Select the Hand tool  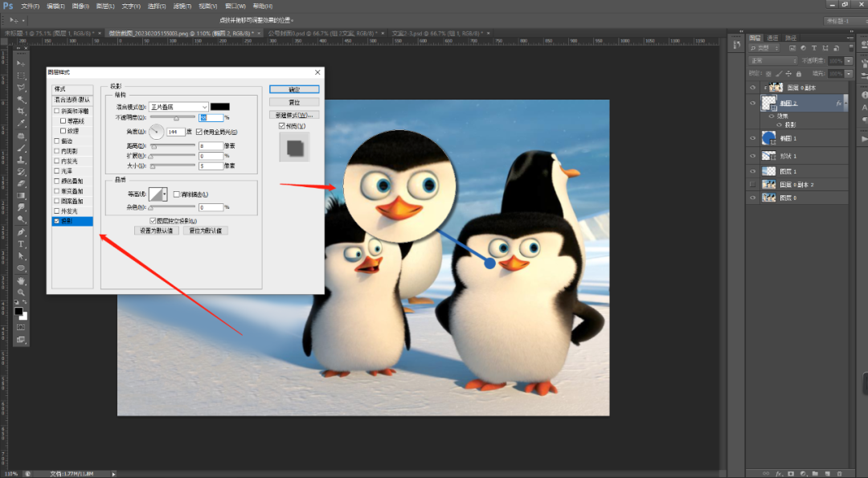[20, 281]
